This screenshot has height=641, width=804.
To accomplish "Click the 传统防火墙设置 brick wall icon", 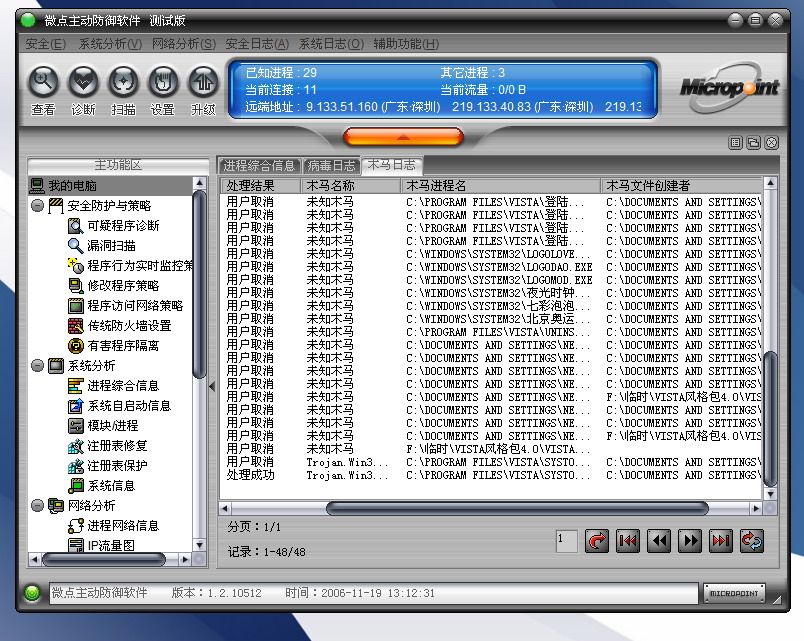I will (75, 326).
